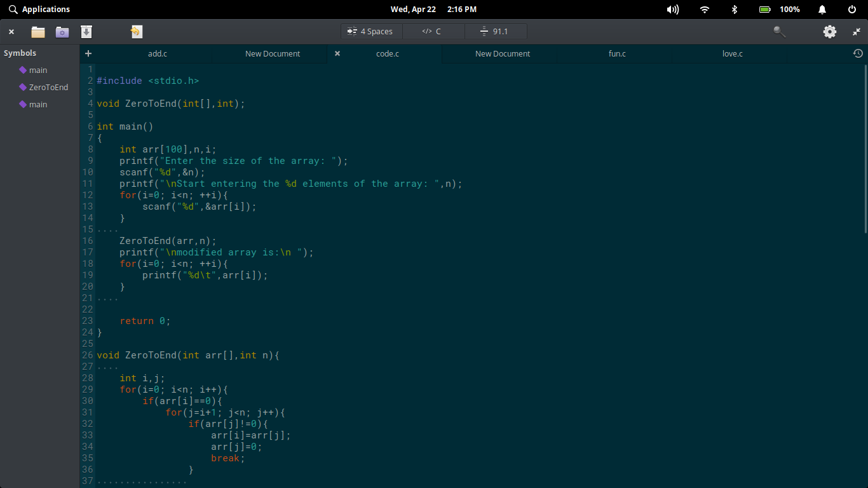The height and width of the screenshot is (488, 868).
Task: Click the line "if(arr[i]==0){"
Action: [182, 401]
